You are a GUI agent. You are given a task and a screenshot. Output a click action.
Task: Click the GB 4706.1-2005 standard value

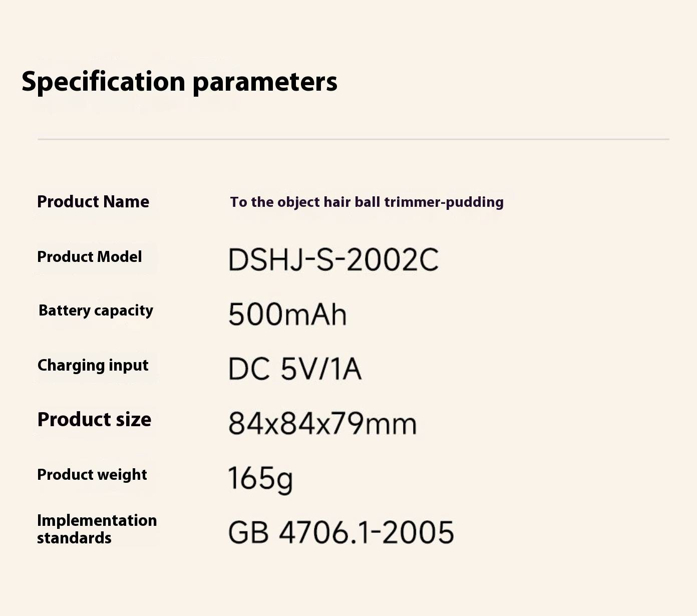341,532
